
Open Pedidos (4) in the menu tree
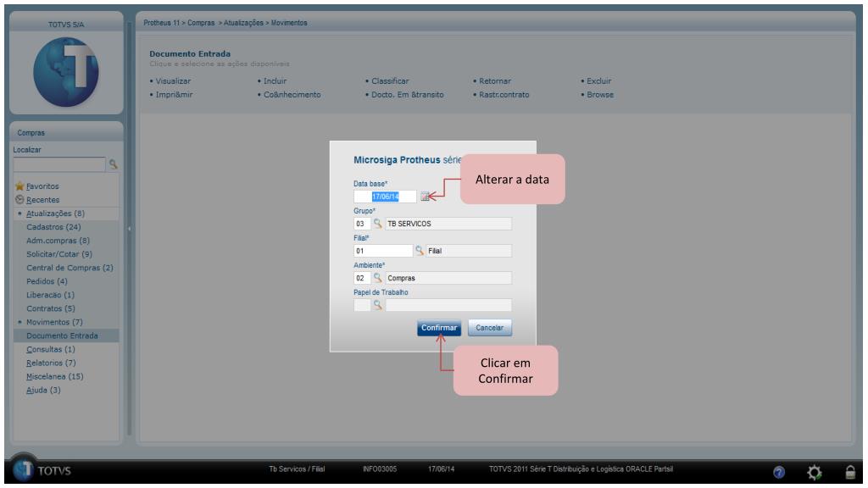(47, 281)
